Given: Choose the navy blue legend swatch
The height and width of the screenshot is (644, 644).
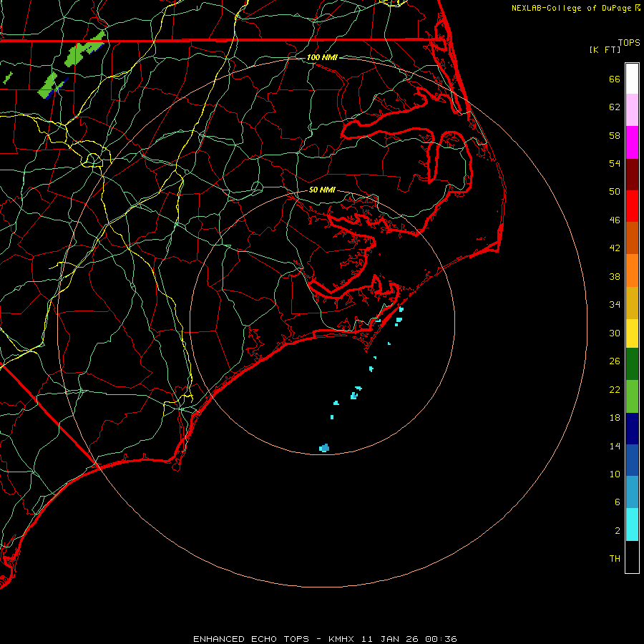Looking at the screenshot, I should pyautogui.click(x=632, y=429).
